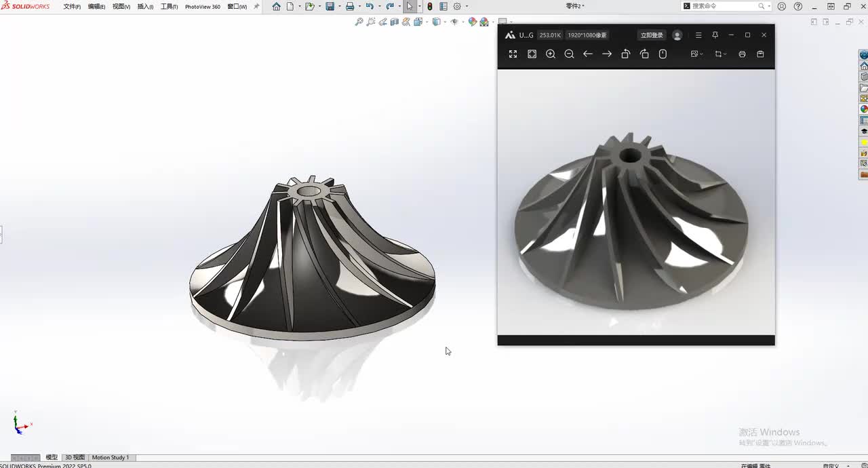Open SolidWorks Options gear icon
Screen dimensions: 868x468
[457, 7]
